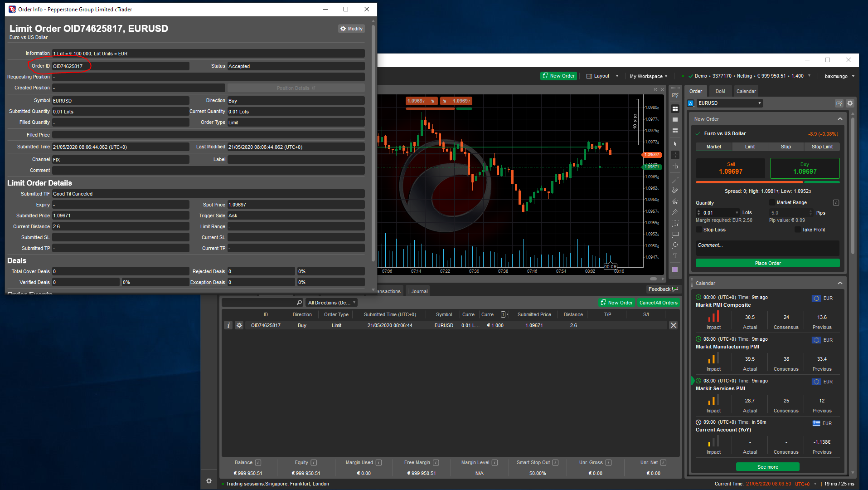868x490 pixels.
Task: Select the rectangle drawing tool
Action: tap(675, 234)
